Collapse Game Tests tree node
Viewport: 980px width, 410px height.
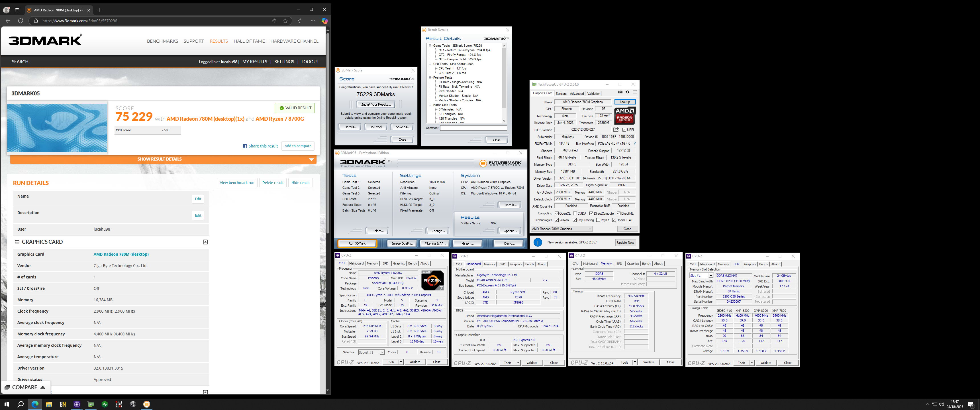click(430, 46)
